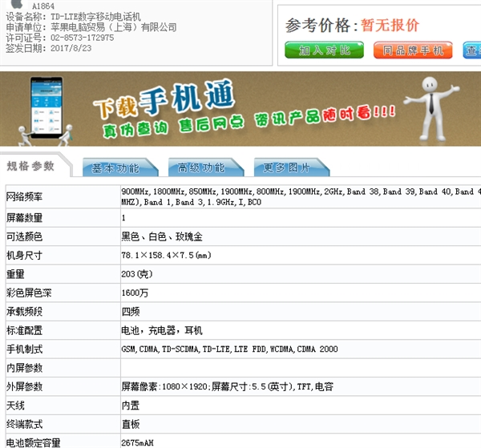
Task: Click the 内屏参数 row label
Action: (24, 368)
